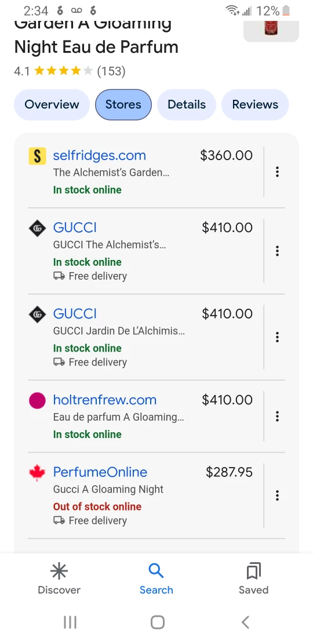This screenshot has width=313, height=644.
Task: Open the PerfumeOnline store link
Action: (x=100, y=472)
